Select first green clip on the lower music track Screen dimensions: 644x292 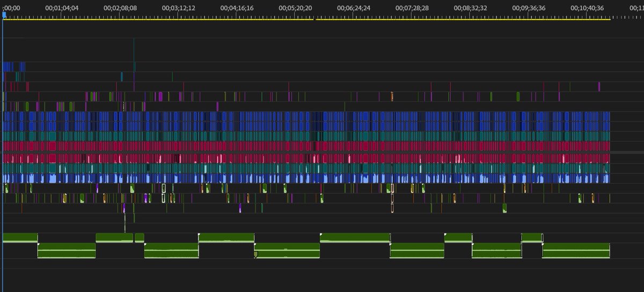coord(67,251)
